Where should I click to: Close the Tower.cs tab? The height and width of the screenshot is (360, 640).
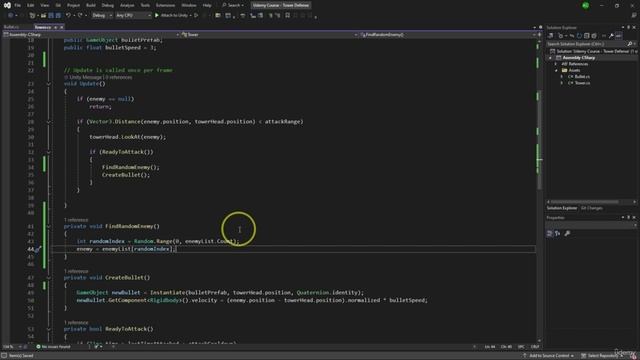point(62,27)
